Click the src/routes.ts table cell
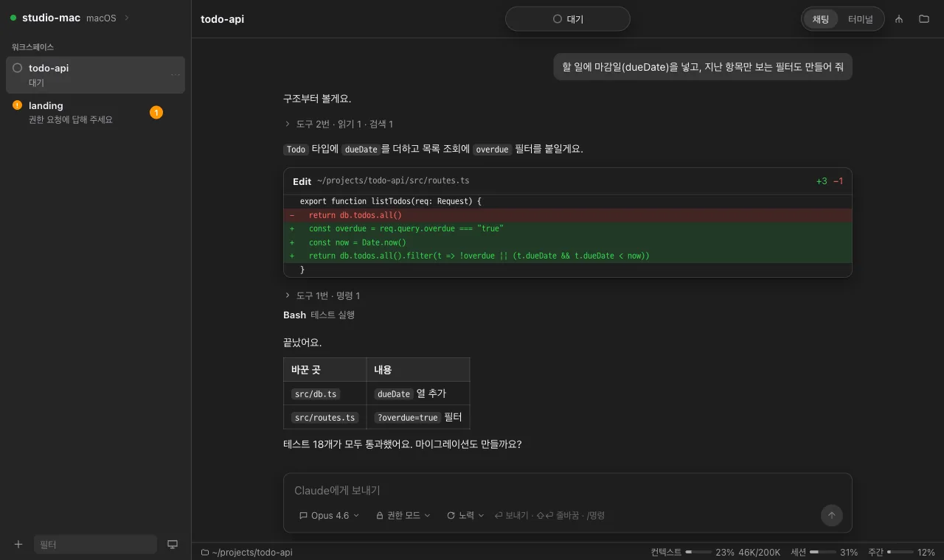Screen dimensions: 944x560 pyautogui.click(x=324, y=417)
